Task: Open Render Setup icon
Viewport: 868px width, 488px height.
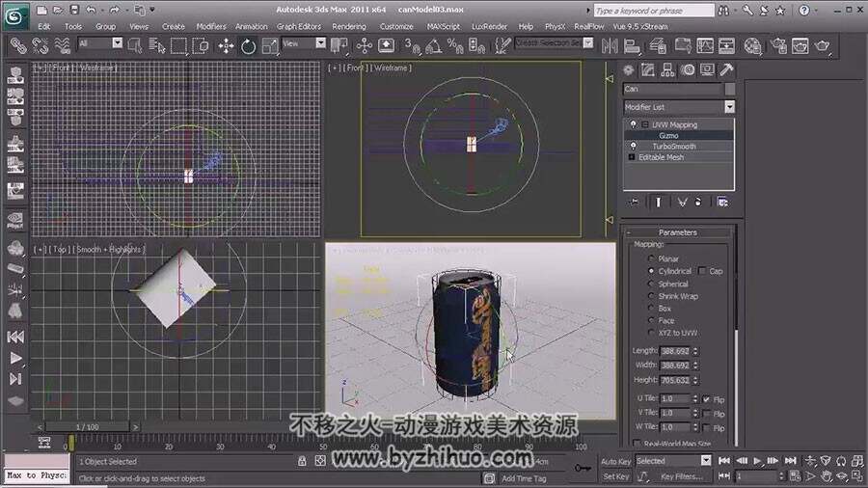Action: pyautogui.click(x=778, y=46)
